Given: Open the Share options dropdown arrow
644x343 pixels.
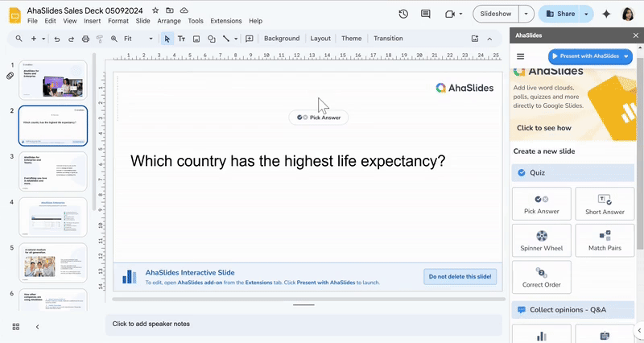Looking at the screenshot, I should click(586, 14).
